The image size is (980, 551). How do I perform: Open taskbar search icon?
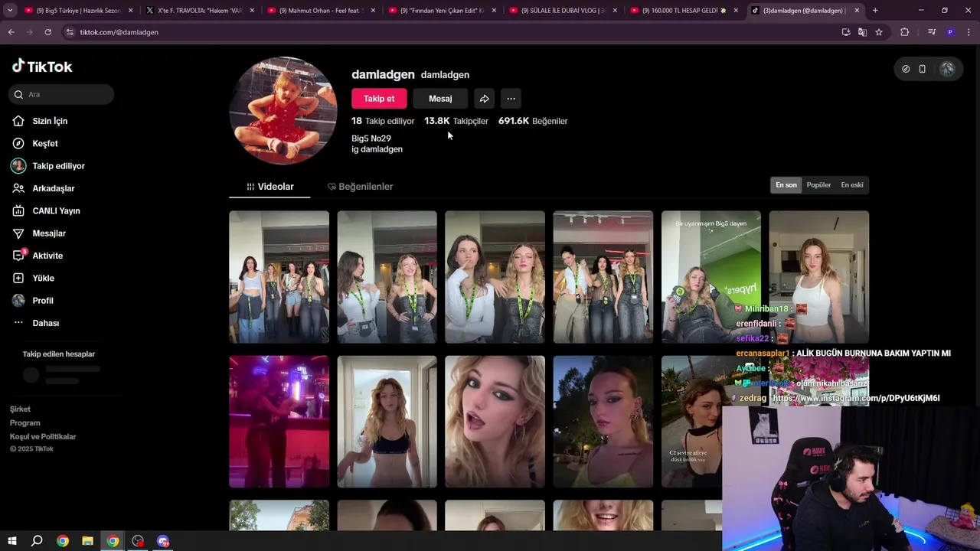coord(37,541)
